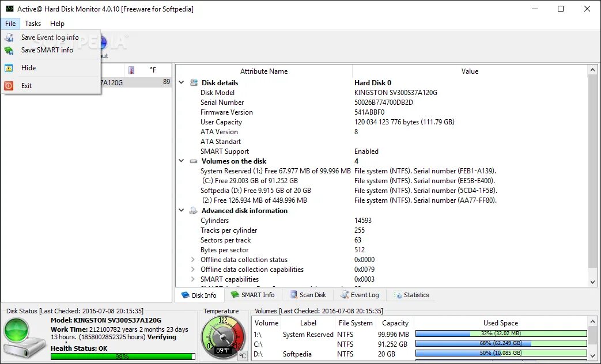Image resolution: width=601 pixels, height=364 pixels.
Task: Click the 32% used space bar
Action: click(501, 333)
